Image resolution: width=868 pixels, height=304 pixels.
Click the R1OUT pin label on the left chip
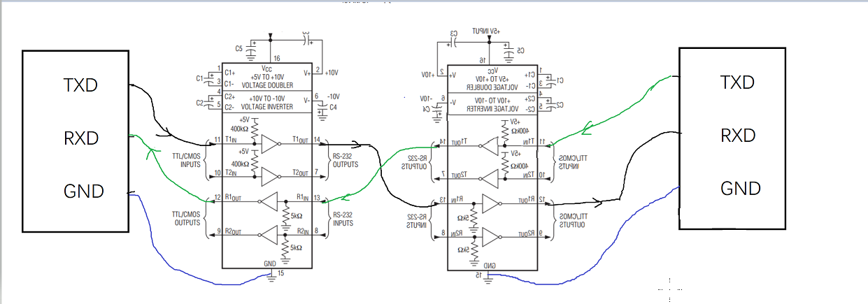point(234,198)
